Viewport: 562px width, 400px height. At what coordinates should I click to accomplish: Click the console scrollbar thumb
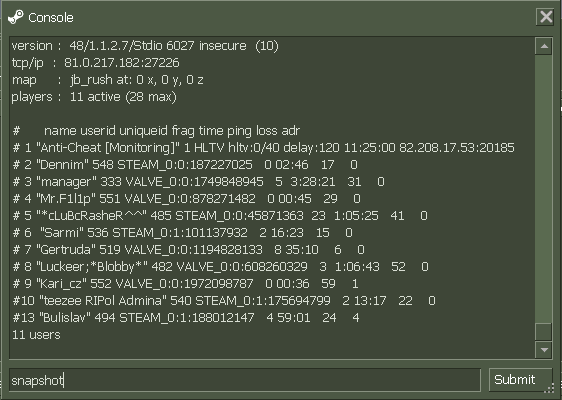[544, 332]
